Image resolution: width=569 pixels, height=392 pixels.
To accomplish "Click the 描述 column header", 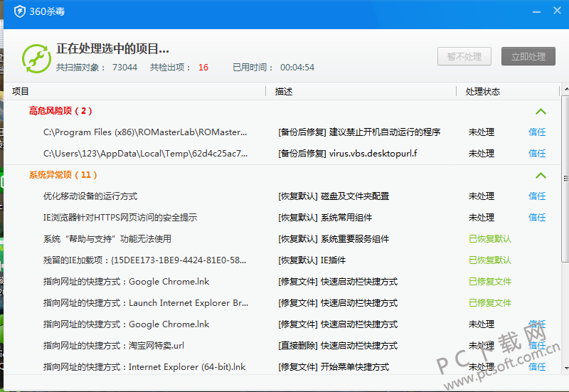I will [284, 92].
